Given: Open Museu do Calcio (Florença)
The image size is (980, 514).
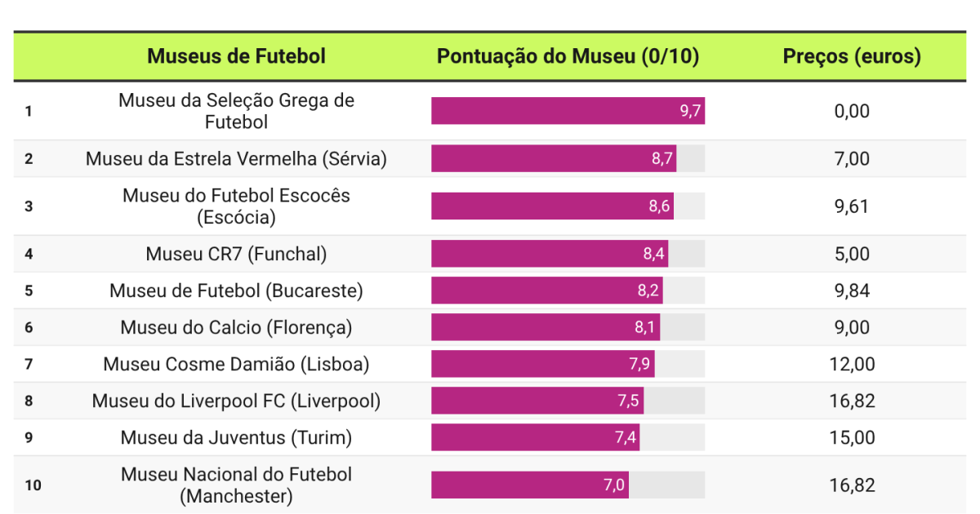Looking at the screenshot, I should click(x=236, y=327).
